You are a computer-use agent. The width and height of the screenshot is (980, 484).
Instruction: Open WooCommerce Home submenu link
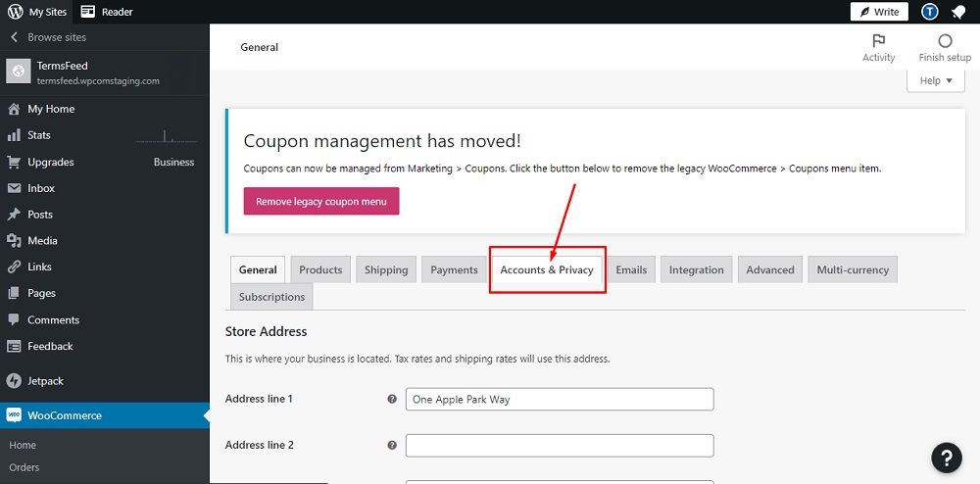[23, 445]
